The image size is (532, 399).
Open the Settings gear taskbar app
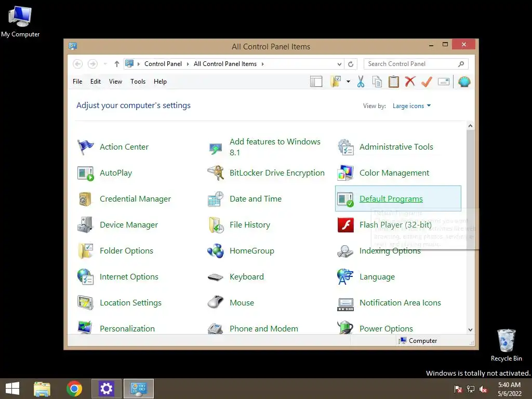(106, 389)
